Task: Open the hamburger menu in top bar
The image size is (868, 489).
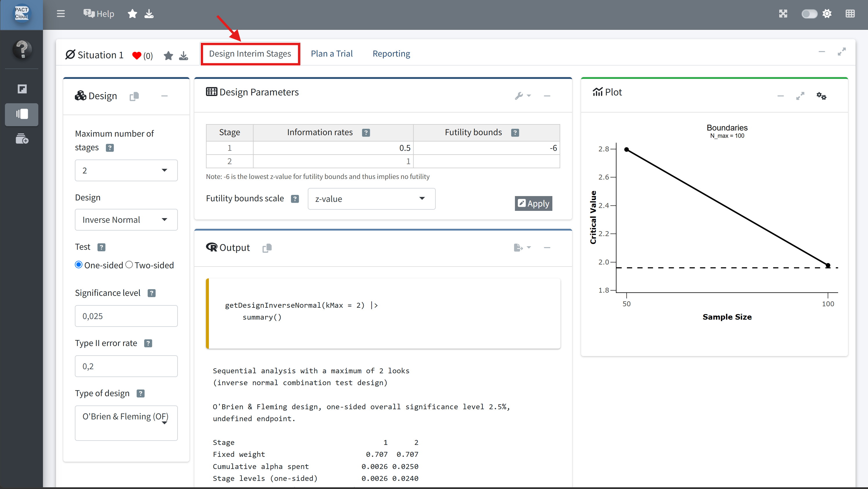Action: (x=61, y=13)
